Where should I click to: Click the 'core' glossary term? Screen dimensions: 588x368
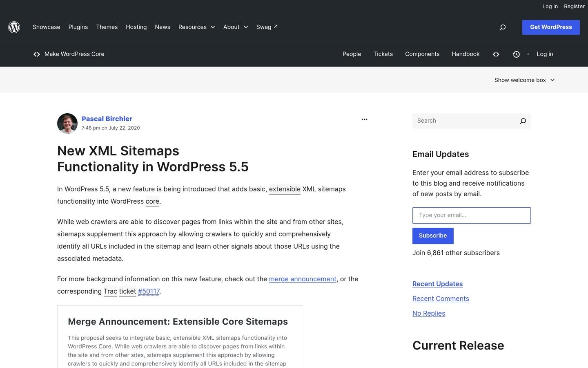(x=152, y=201)
